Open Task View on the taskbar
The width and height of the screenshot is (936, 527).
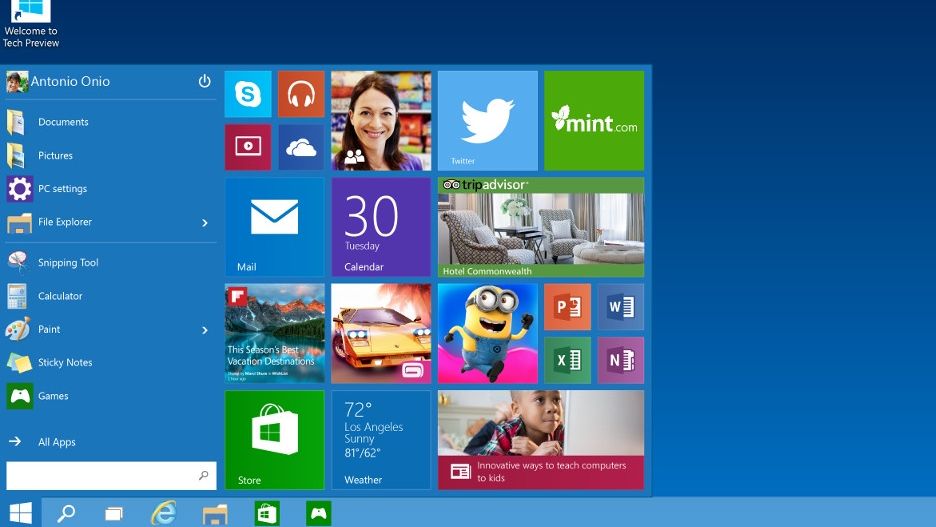113,513
